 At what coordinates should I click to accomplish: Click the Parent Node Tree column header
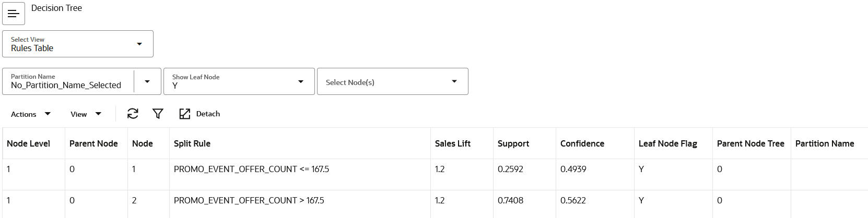pyautogui.click(x=750, y=143)
